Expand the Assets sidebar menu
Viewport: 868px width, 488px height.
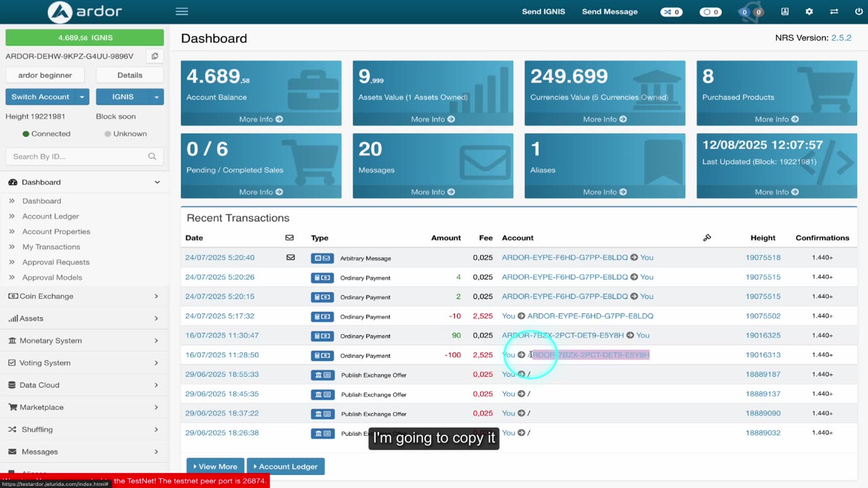(x=85, y=319)
